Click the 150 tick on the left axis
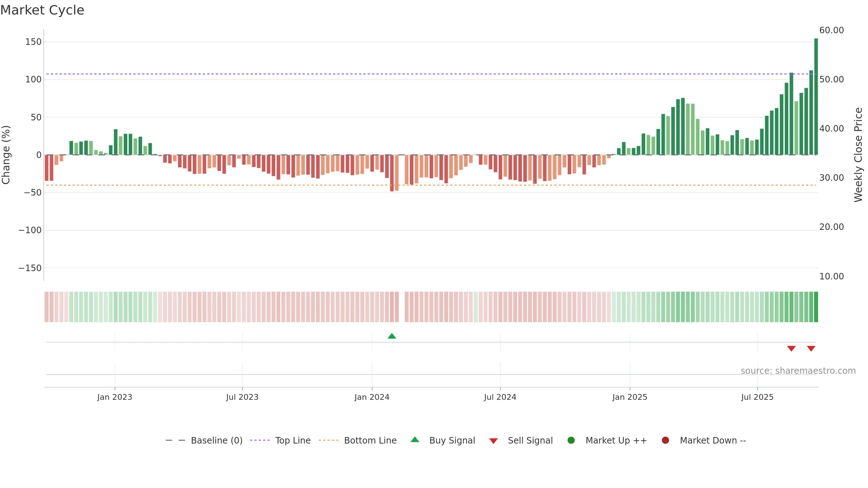The width and height of the screenshot is (868, 488). [x=33, y=42]
